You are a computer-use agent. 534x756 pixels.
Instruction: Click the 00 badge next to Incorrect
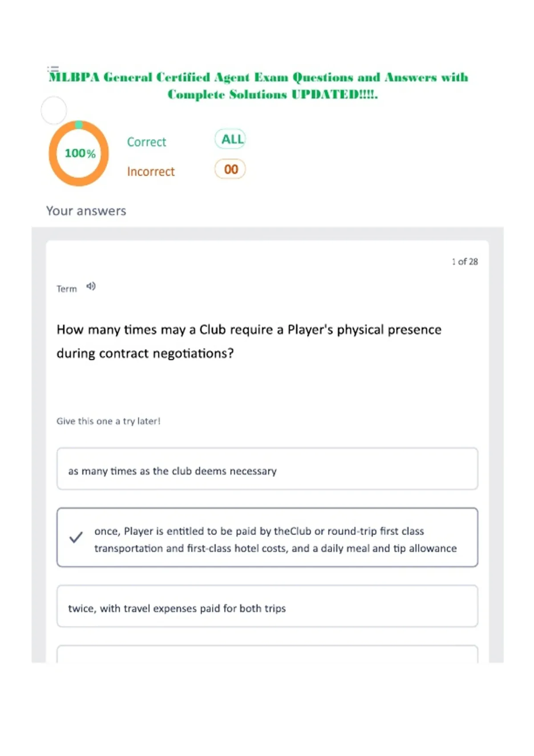230,169
